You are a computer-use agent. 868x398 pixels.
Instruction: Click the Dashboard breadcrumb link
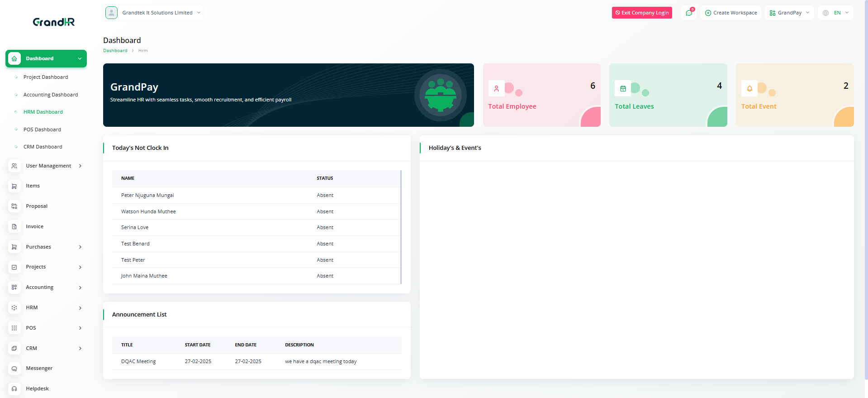coord(115,51)
